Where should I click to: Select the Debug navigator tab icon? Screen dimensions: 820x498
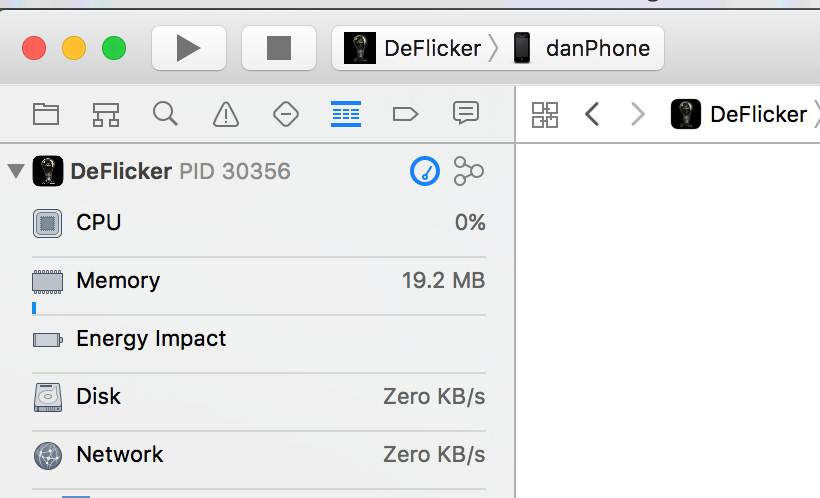(346, 114)
